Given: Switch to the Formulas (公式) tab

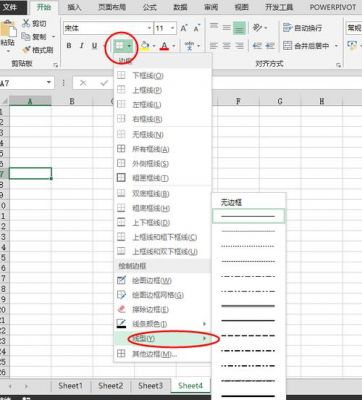Looking at the screenshot, I should point(149,7).
